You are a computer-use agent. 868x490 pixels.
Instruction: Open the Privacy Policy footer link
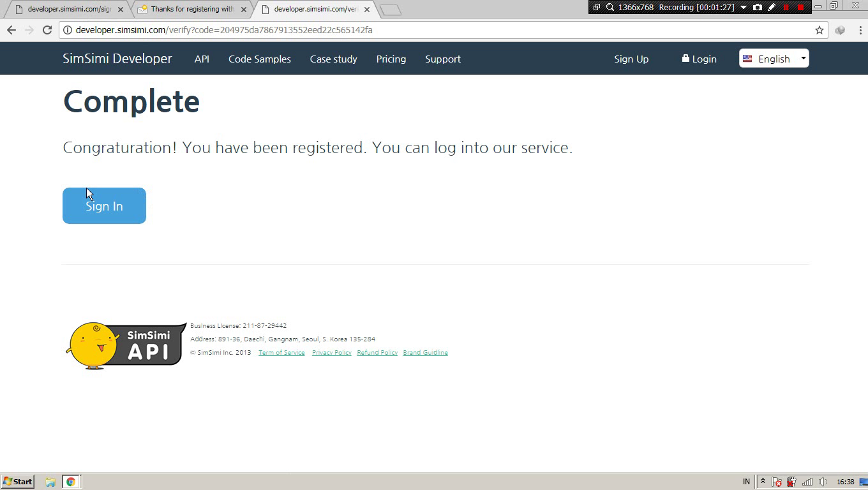click(332, 353)
